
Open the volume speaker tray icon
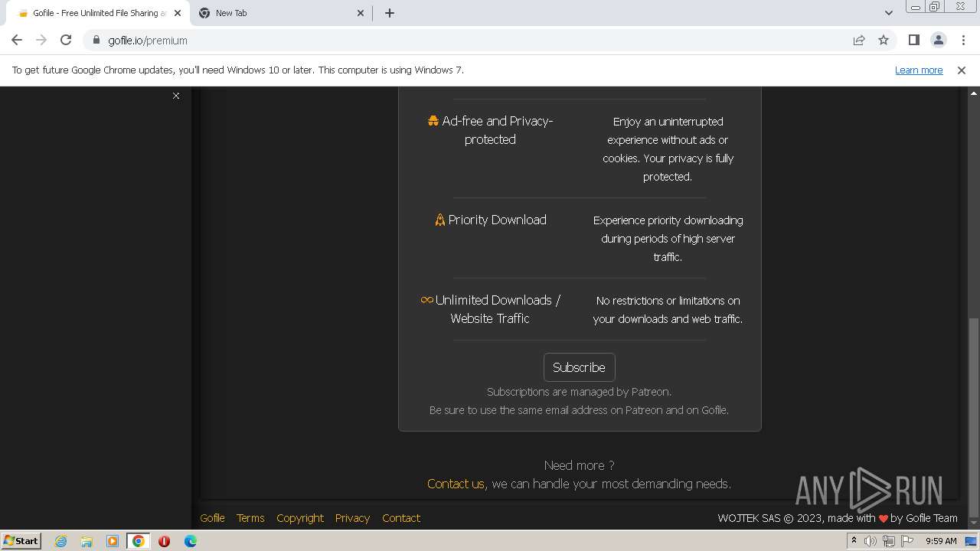(871, 541)
